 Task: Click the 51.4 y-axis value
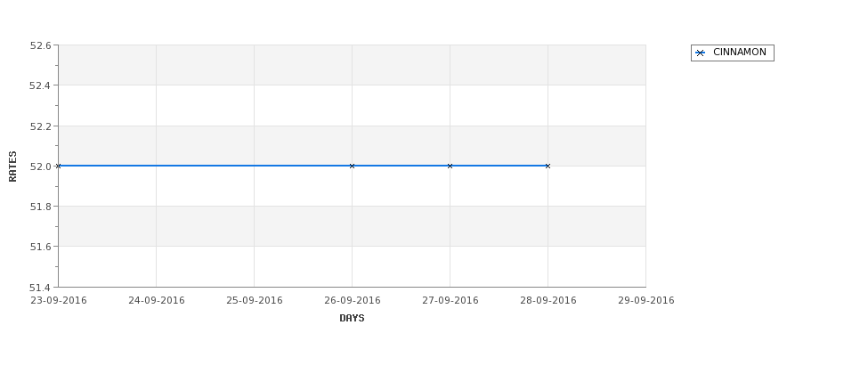pos(40,288)
